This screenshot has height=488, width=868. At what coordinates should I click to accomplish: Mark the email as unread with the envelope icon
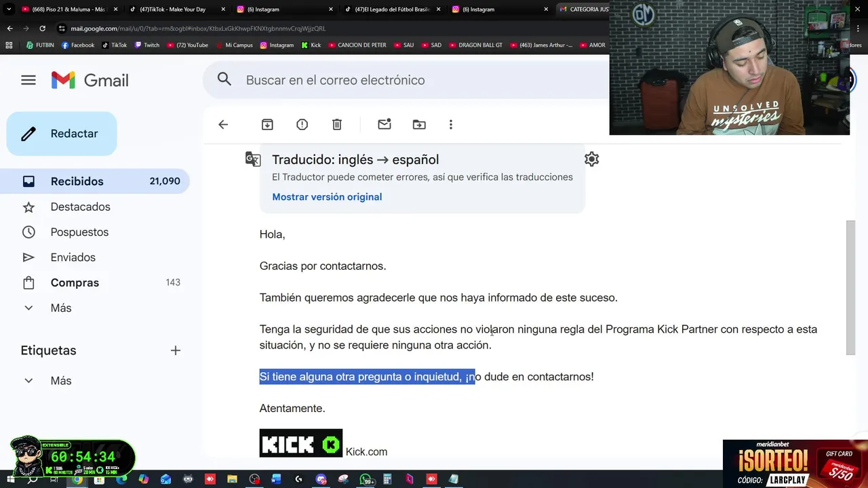tap(384, 125)
